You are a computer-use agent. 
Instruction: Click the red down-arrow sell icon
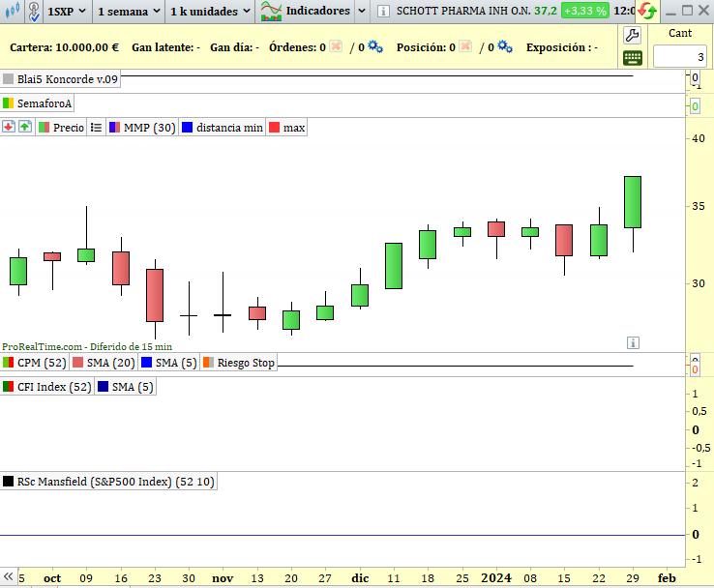[x=9, y=127]
